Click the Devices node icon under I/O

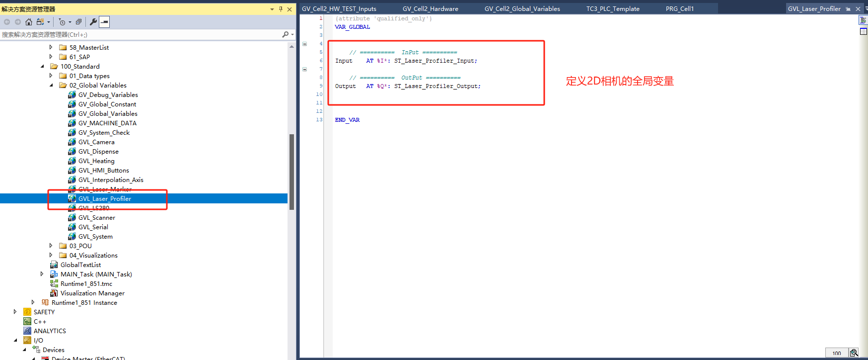pyautogui.click(x=36, y=350)
